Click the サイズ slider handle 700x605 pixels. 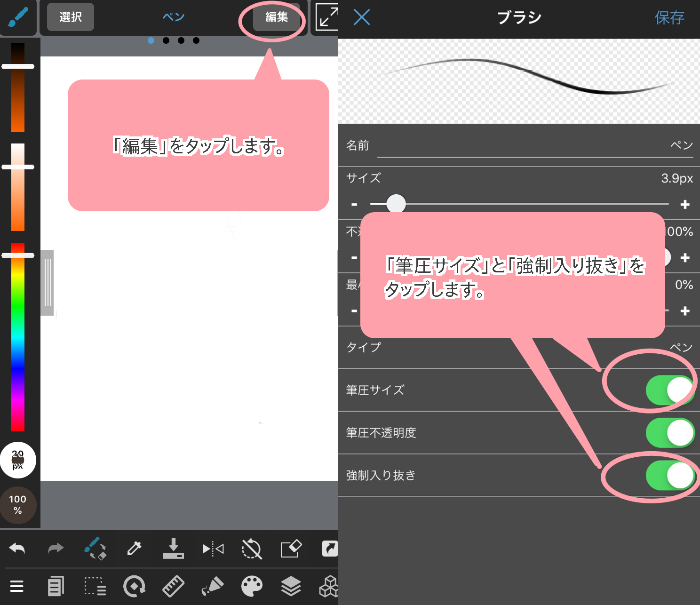396,204
